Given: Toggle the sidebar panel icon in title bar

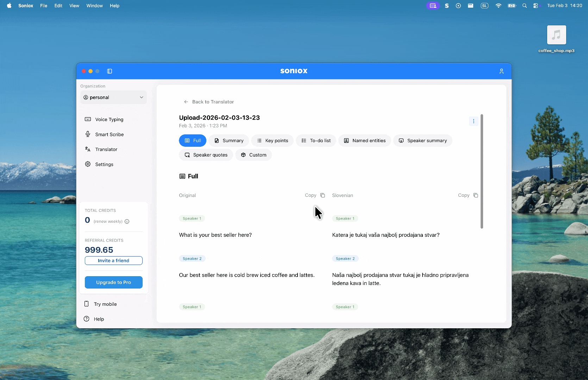Looking at the screenshot, I should pos(110,71).
